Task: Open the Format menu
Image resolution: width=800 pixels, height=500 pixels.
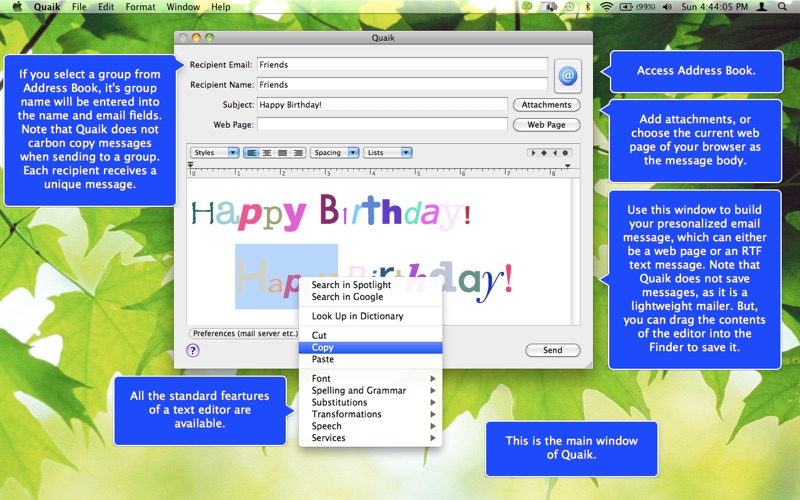Action: coord(140,7)
